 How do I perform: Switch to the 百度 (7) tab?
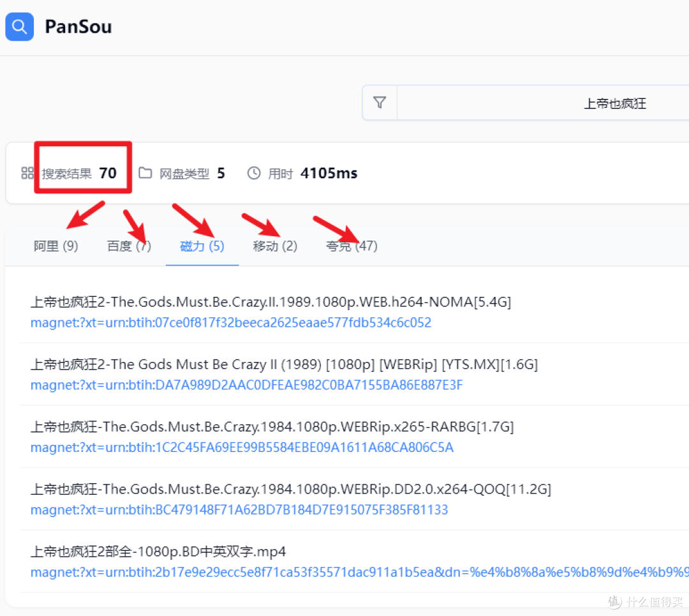point(129,246)
